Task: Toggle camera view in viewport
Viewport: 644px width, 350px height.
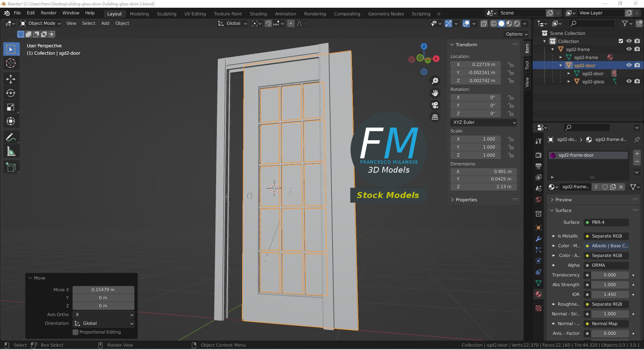Action: pos(435,105)
